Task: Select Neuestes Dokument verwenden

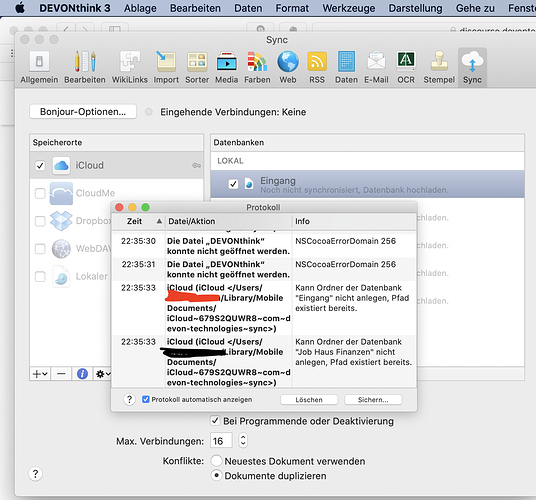Action: [216, 461]
